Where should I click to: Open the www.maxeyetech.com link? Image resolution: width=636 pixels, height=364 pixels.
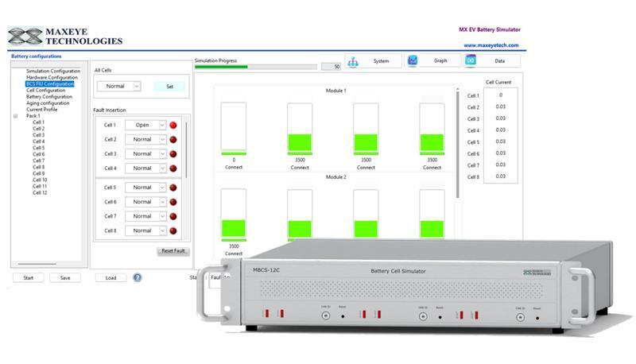click(491, 45)
